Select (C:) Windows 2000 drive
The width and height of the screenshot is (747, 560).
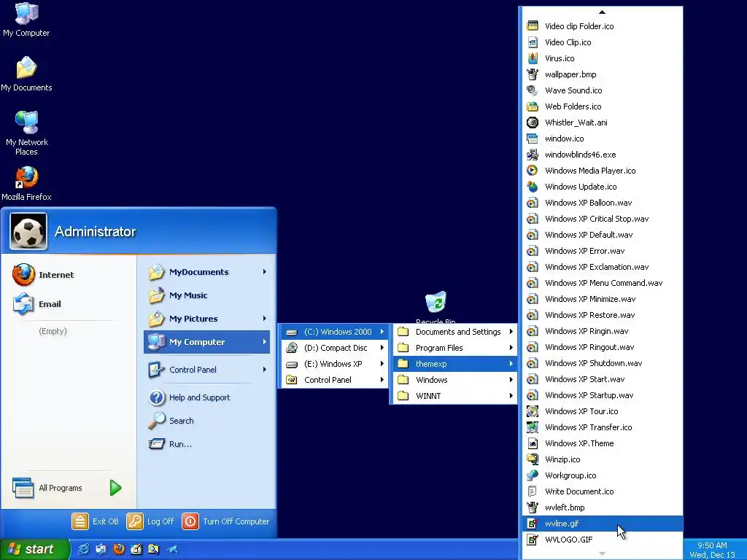[x=335, y=332]
